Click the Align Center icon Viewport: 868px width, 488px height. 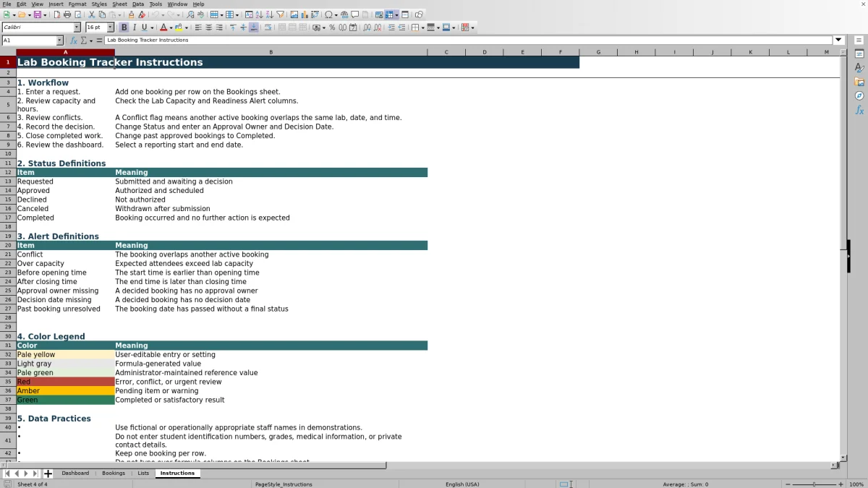click(x=208, y=27)
